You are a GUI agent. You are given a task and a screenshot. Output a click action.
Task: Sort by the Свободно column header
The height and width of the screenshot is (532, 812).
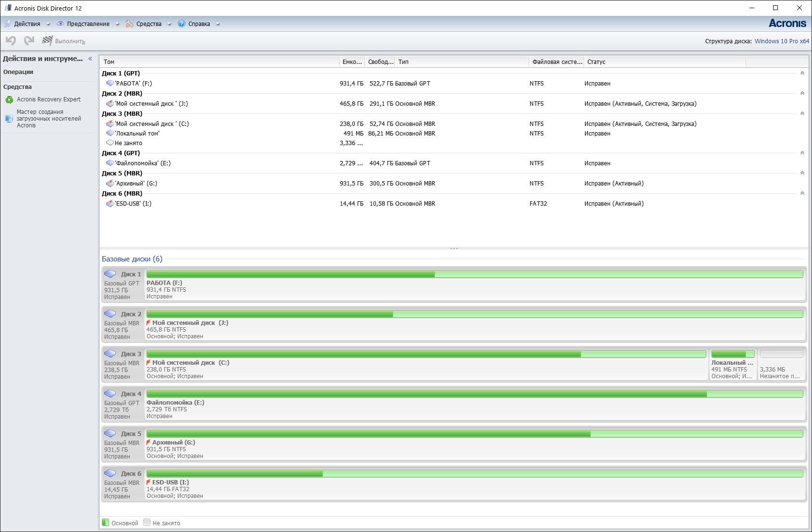point(380,62)
